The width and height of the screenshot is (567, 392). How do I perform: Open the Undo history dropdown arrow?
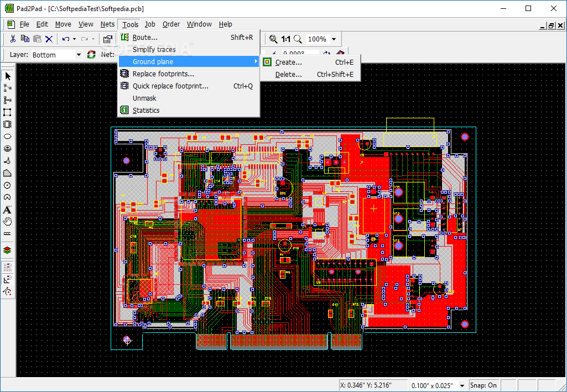[75, 39]
